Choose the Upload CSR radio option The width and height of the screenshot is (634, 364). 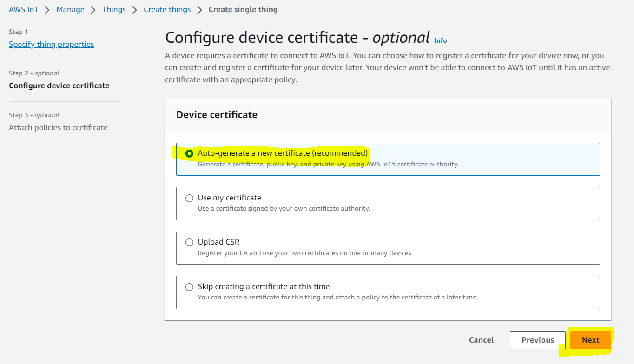189,242
